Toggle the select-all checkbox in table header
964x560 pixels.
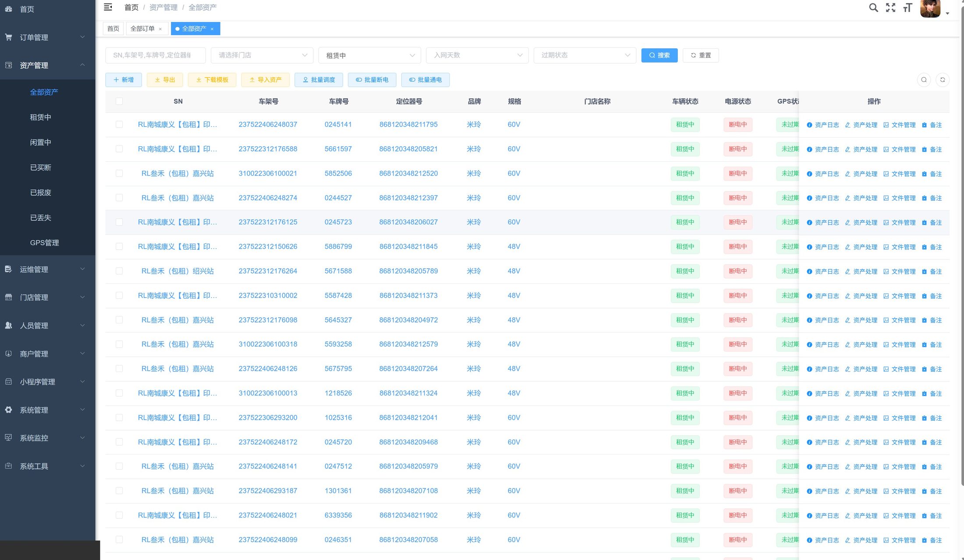point(119,101)
